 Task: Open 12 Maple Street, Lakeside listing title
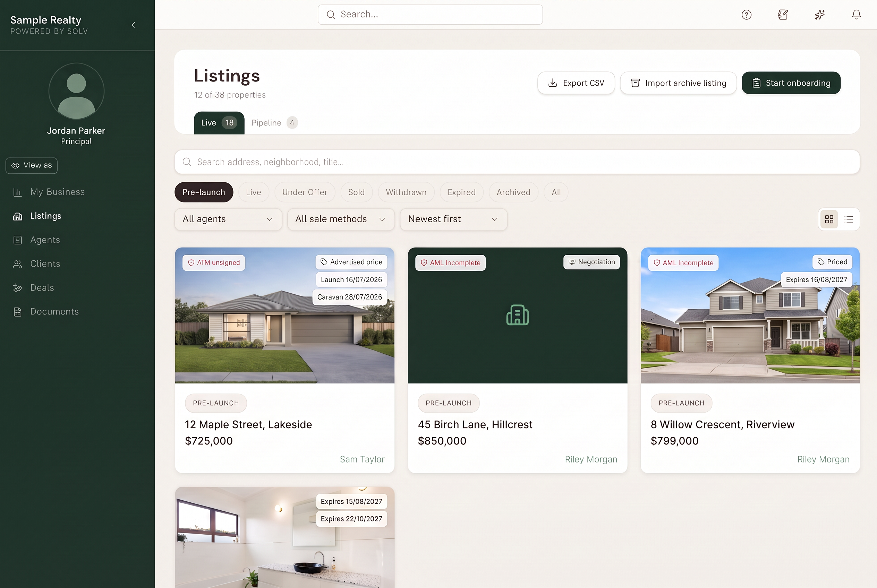click(248, 424)
